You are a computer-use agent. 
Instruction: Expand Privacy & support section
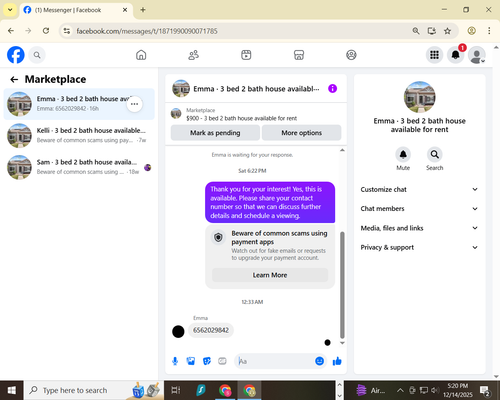419,247
